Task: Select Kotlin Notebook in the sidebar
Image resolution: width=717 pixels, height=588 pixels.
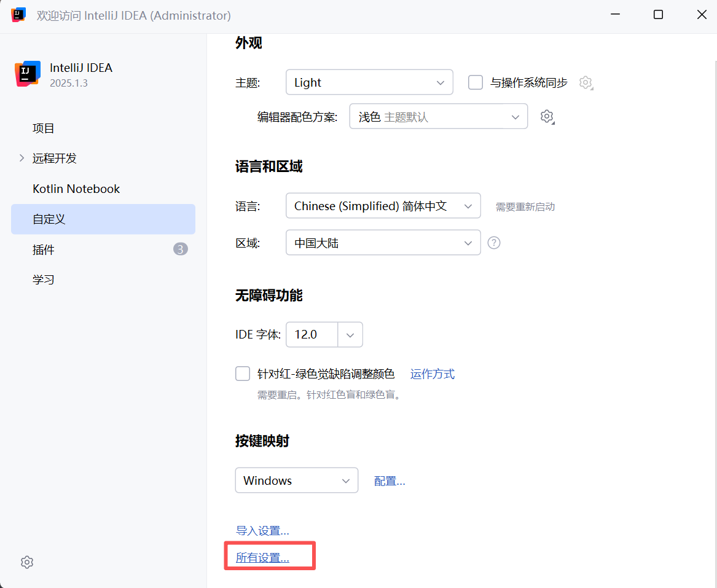Action: click(103, 189)
